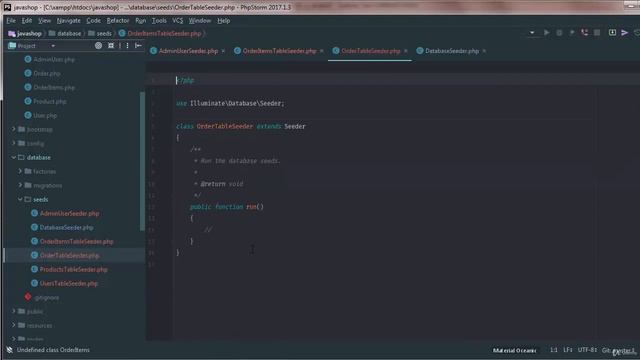Select the .gitignore file

[42, 298]
